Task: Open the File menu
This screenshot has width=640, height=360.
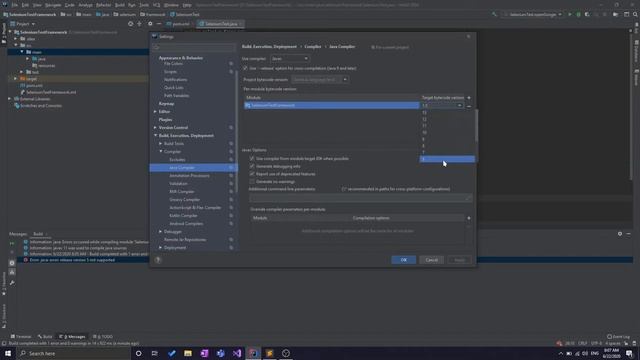Action: 15,5
